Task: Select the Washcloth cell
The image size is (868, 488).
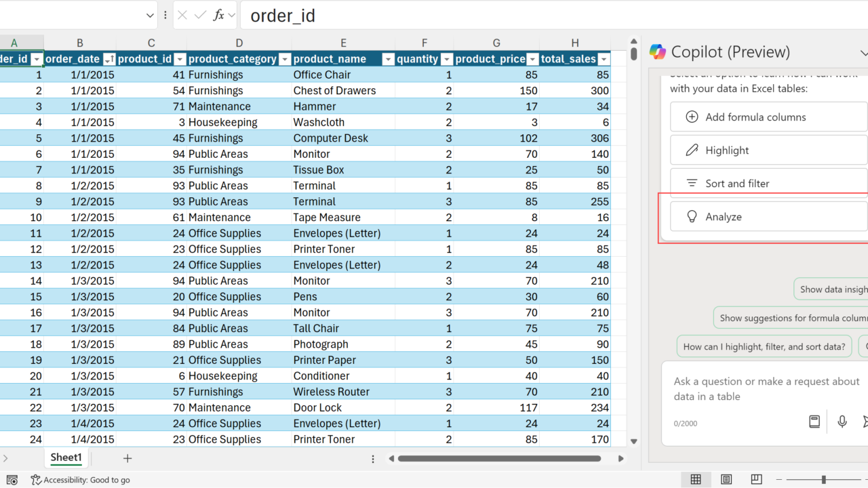Action: [343, 122]
